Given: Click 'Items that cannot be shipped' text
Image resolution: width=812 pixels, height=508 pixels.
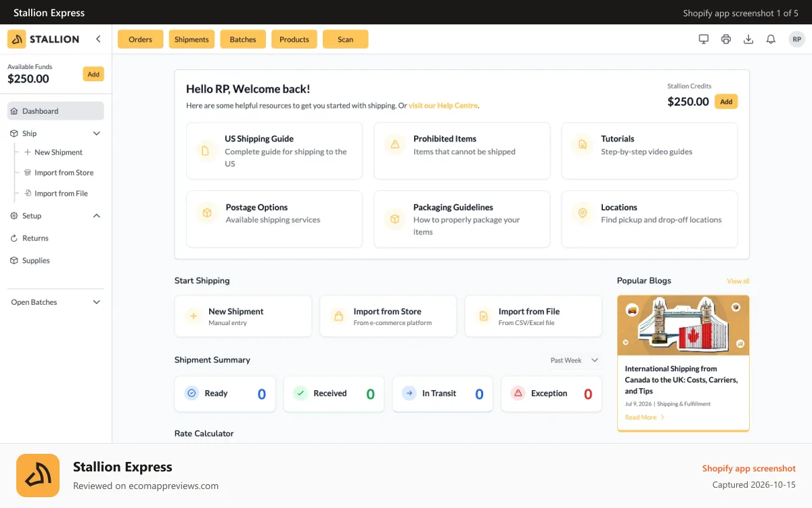Looking at the screenshot, I should coord(464,152).
